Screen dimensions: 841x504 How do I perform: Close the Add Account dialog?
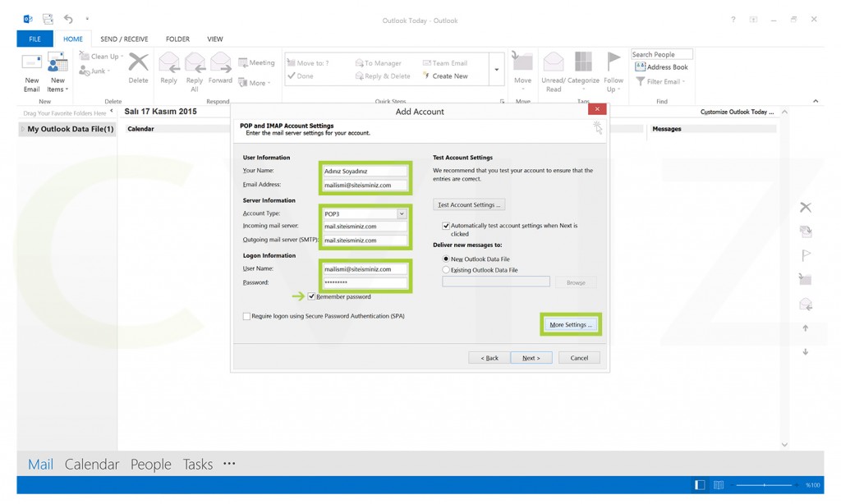pyautogui.click(x=597, y=109)
